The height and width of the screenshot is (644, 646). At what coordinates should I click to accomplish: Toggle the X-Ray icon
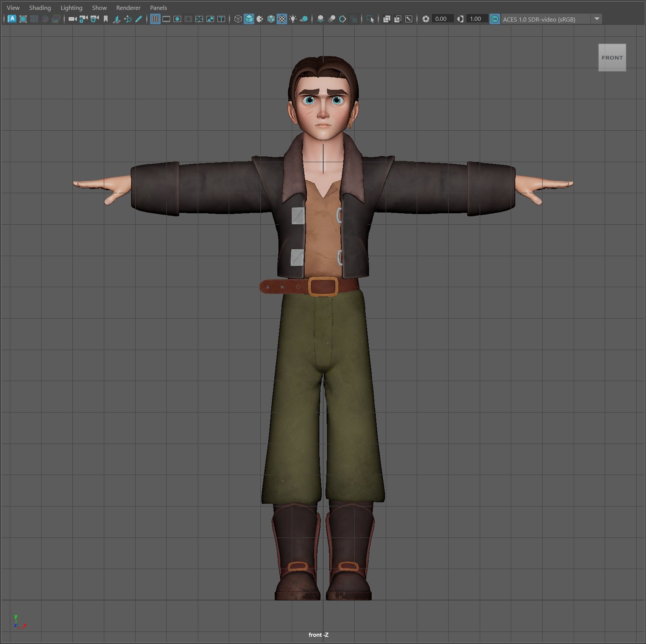pos(387,19)
